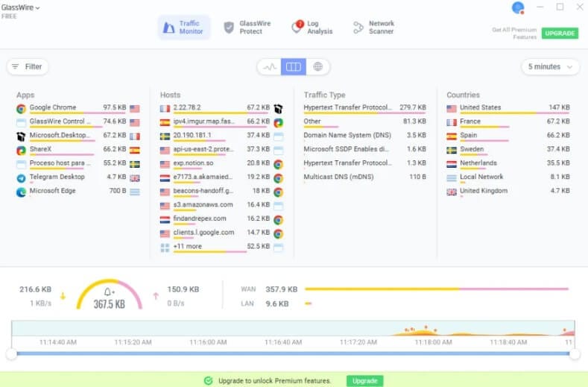Select the Spain country row
Image resolution: width=588 pixels, height=387 pixels.
pyautogui.click(x=508, y=136)
